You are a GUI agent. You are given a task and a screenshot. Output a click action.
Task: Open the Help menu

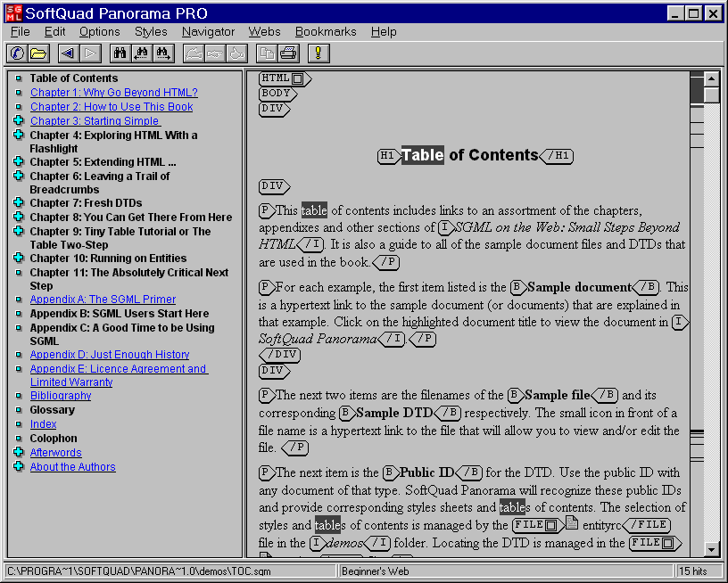pyautogui.click(x=384, y=31)
